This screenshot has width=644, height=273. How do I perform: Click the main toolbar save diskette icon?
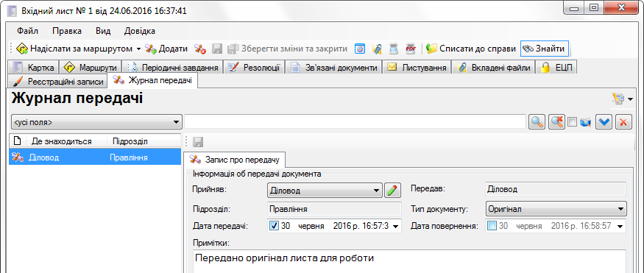click(217, 49)
